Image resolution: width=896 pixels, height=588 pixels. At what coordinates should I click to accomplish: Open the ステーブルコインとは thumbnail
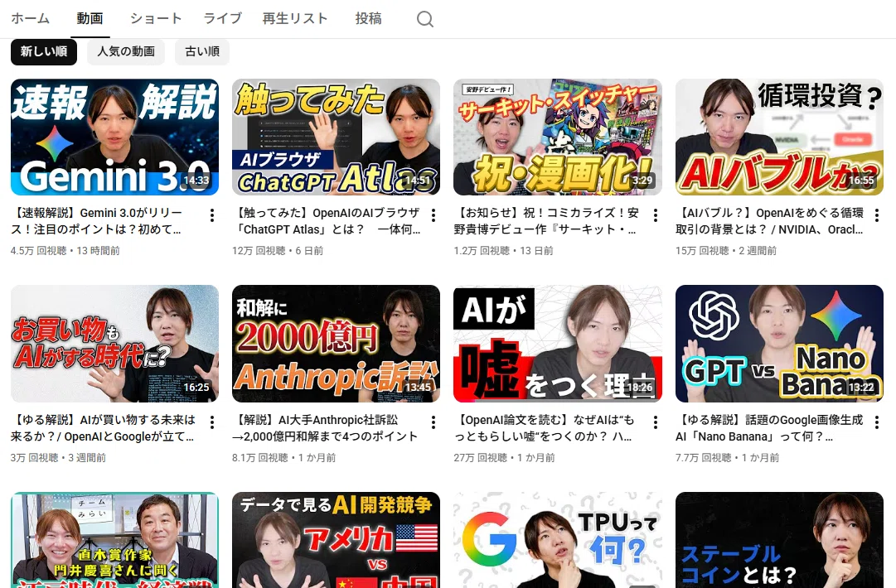pyautogui.click(x=779, y=540)
